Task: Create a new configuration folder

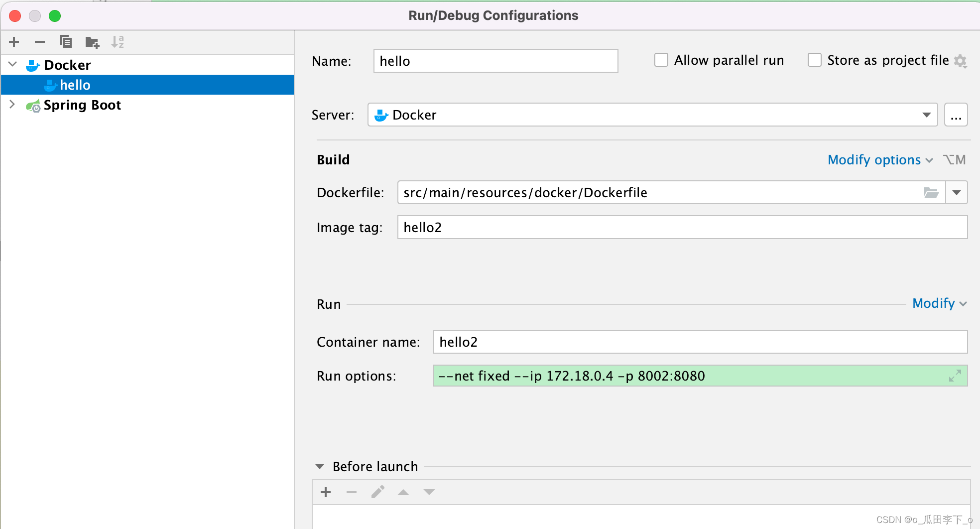Action: pos(92,42)
